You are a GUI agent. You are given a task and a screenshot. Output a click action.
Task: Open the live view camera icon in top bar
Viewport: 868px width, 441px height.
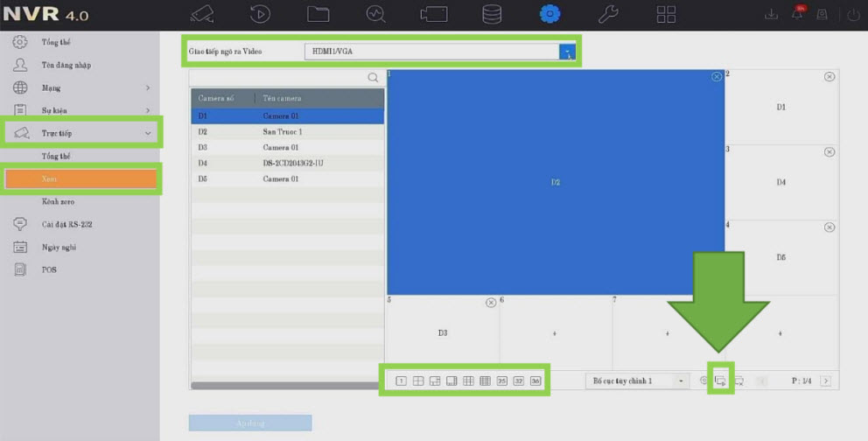(202, 14)
